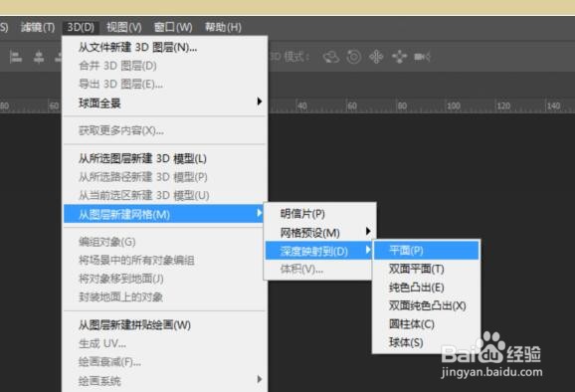Select 导出 3D 图层(E)... entry
This screenshot has width=575, height=392.
point(165,84)
